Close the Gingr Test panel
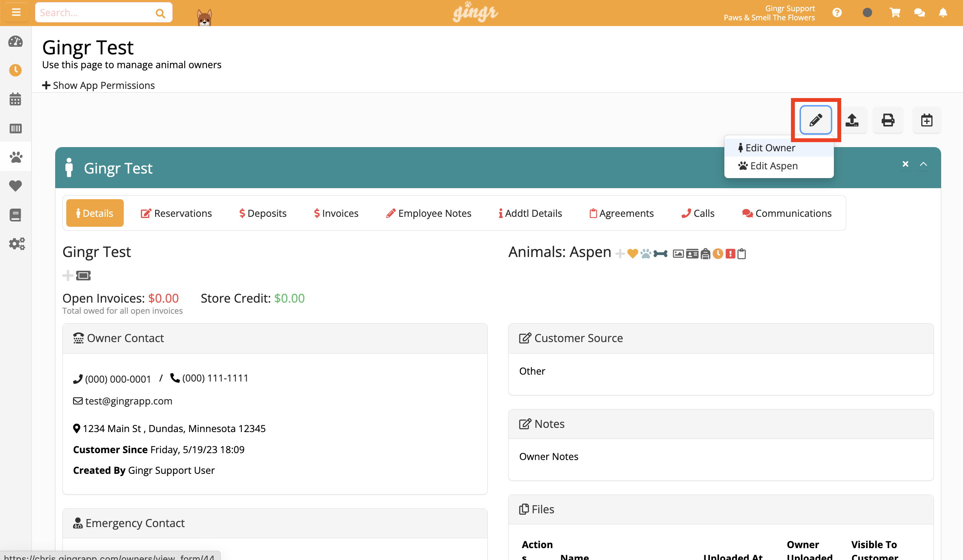 tap(905, 164)
